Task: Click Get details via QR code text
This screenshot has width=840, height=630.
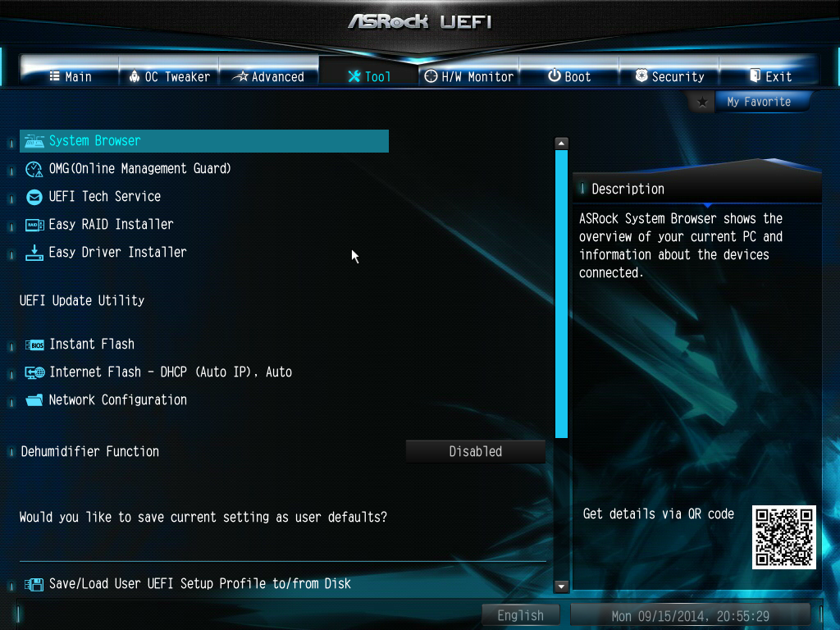Action: pyautogui.click(x=659, y=514)
